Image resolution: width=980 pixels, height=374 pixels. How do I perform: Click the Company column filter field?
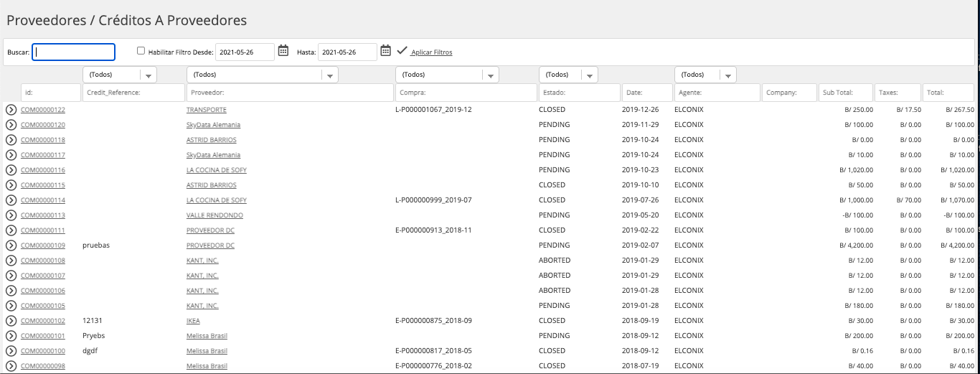[x=789, y=93]
